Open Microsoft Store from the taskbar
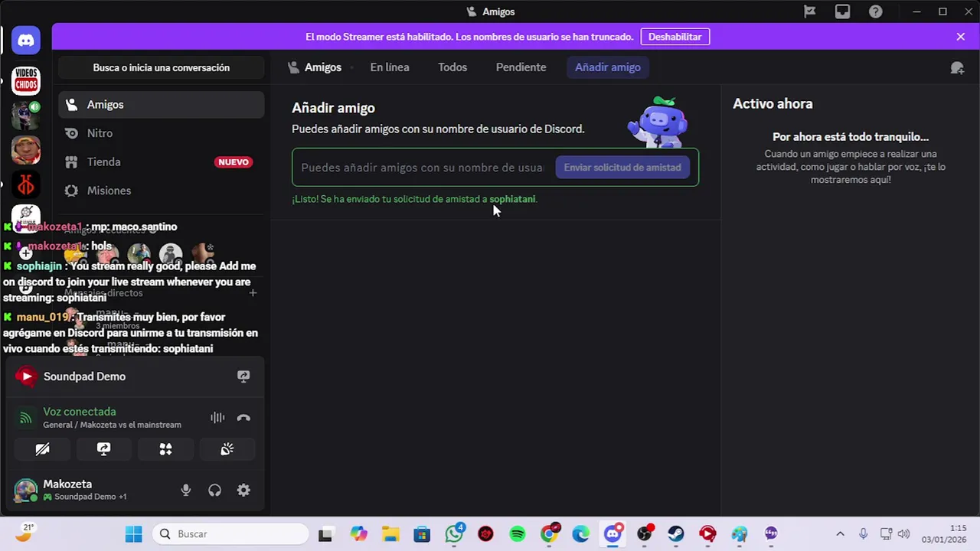Image resolution: width=980 pixels, height=551 pixels. 422,534
